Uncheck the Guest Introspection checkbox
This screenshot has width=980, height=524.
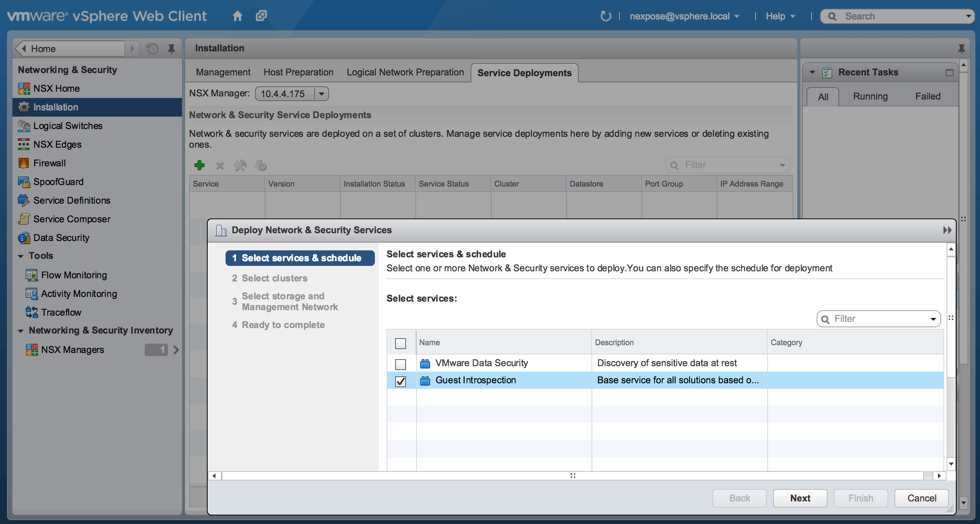(400, 381)
